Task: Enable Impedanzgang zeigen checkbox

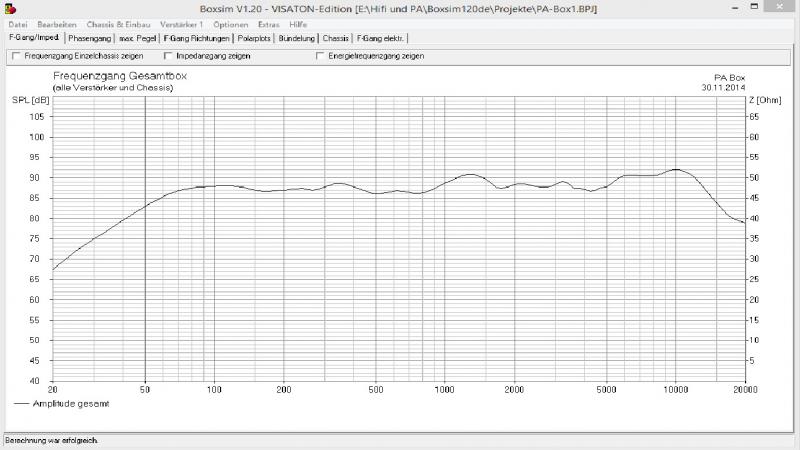Action: [168, 56]
